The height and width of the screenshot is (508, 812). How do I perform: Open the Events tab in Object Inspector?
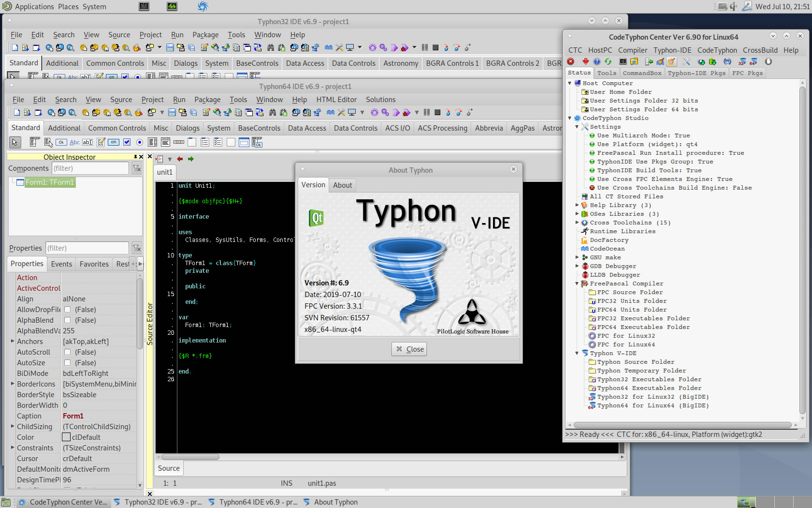61,264
